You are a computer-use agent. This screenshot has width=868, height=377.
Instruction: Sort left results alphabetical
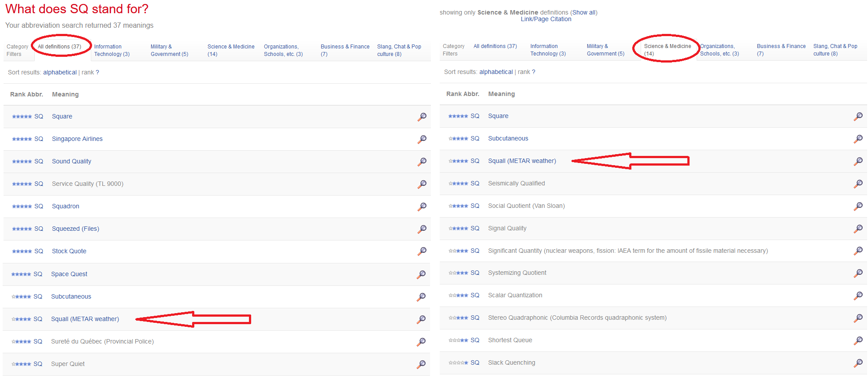(60, 72)
